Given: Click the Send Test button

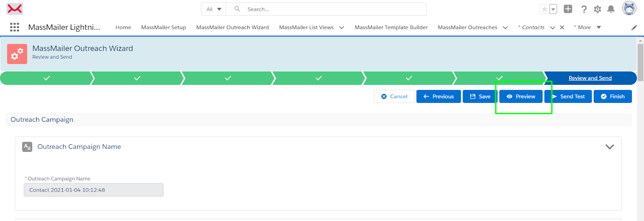Looking at the screenshot, I should pyautogui.click(x=568, y=96).
